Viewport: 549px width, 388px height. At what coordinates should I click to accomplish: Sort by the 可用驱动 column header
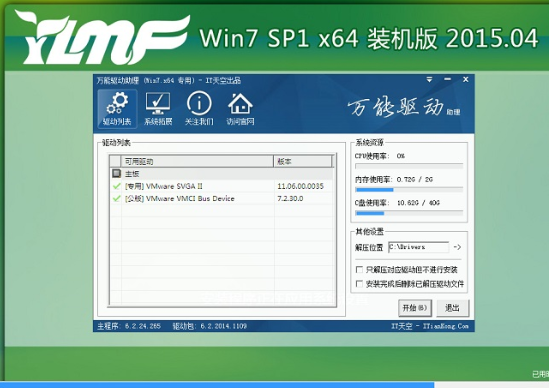pos(197,161)
